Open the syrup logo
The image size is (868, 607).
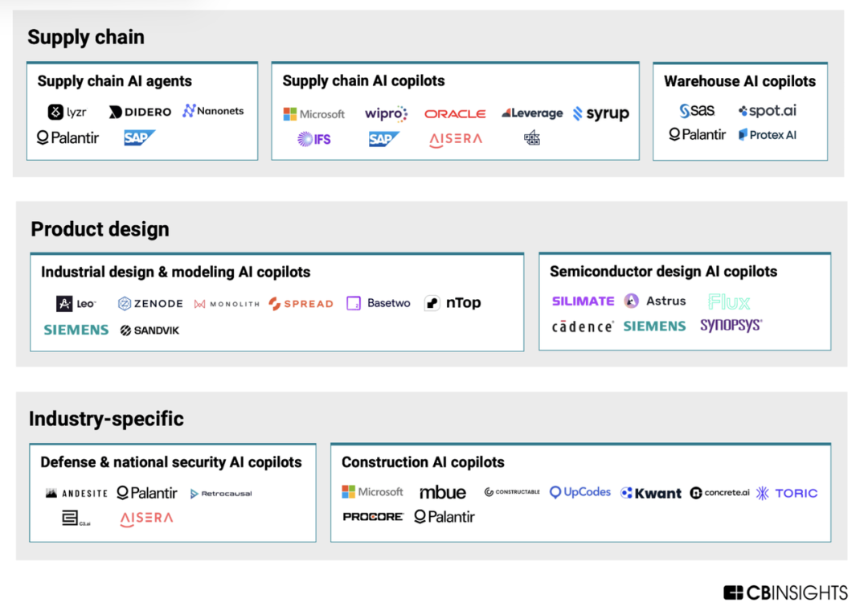[x=601, y=113]
